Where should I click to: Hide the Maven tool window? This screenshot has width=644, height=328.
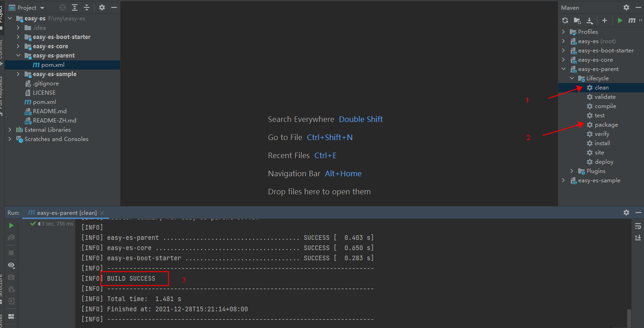pyautogui.click(x=638, y=7)
